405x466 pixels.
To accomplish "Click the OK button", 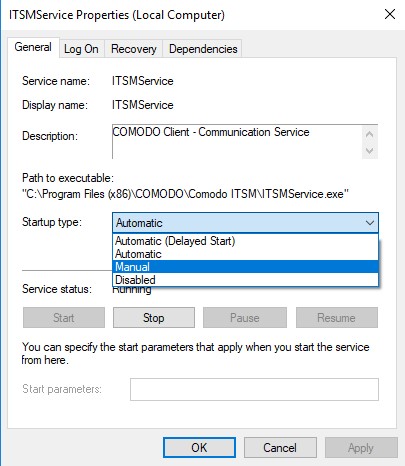I will pyautogui.click(x=199, y=447).
